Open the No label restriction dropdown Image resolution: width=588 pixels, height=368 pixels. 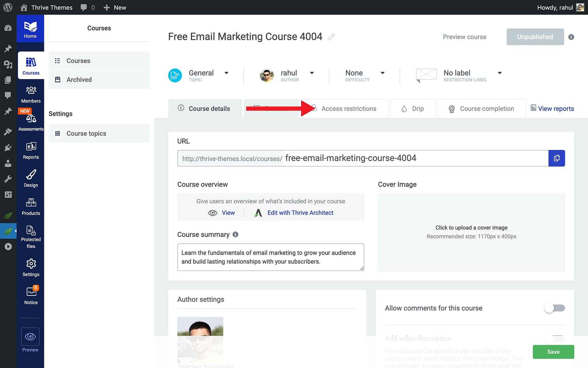500,73
